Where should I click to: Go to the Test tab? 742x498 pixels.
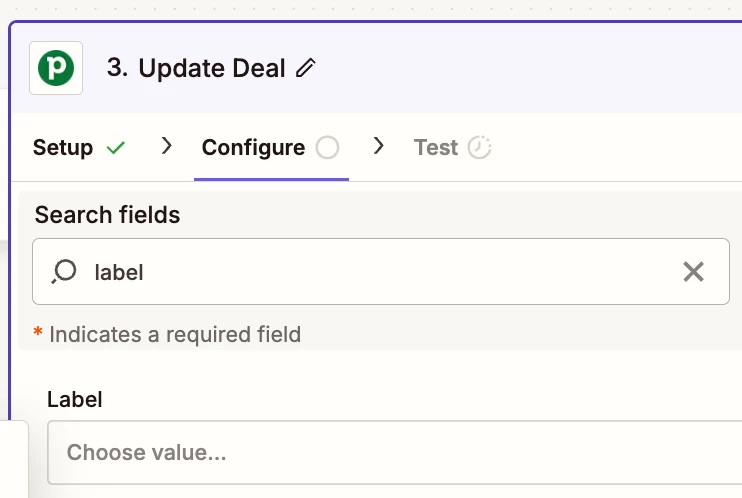(452, 147)
